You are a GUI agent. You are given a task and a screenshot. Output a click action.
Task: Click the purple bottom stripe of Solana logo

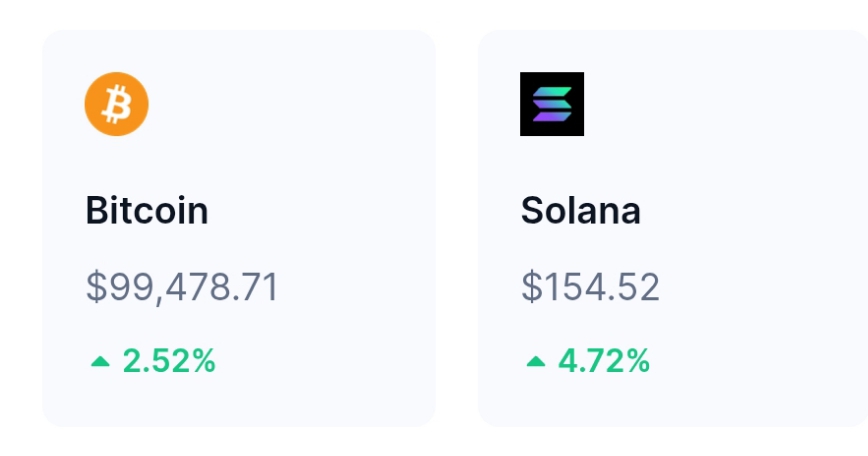pyautogui.click(x=552, y=116)
